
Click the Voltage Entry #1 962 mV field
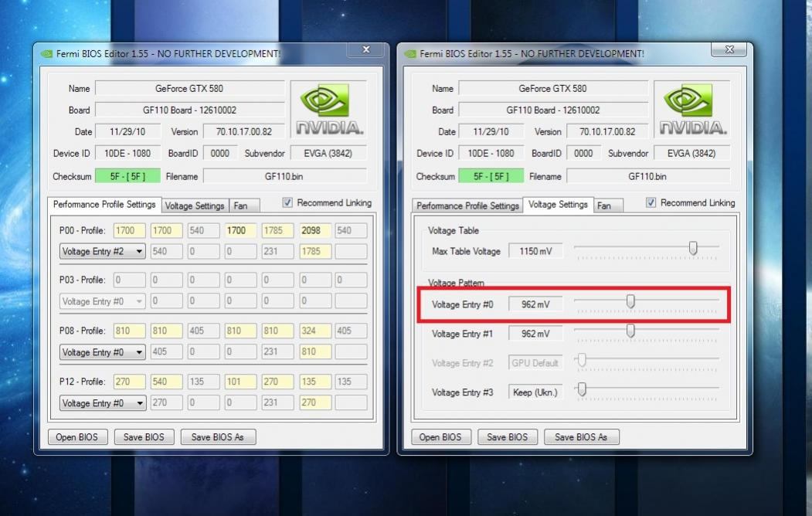pos(535,334)
